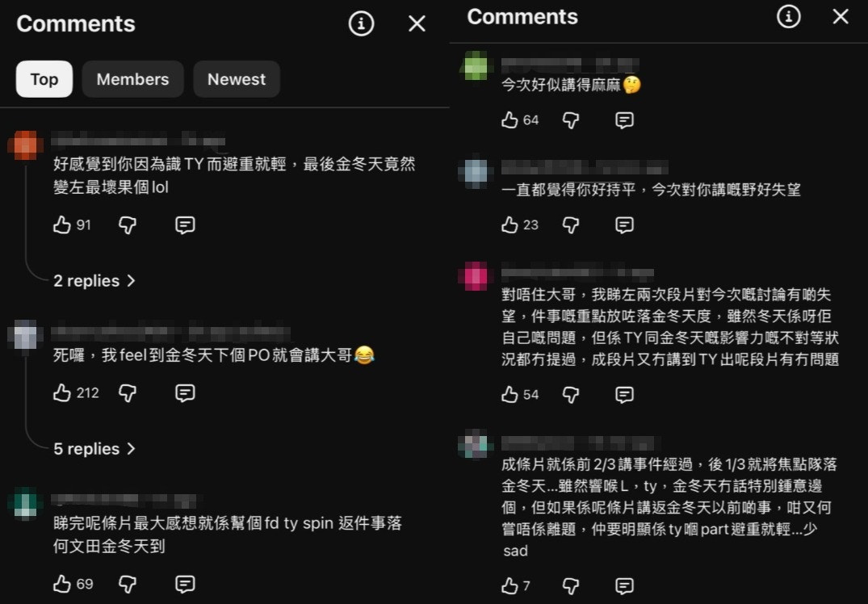Screen dimensions: 868x604
Task: Expand the 5 replies thread
Action: pos(94,448)
